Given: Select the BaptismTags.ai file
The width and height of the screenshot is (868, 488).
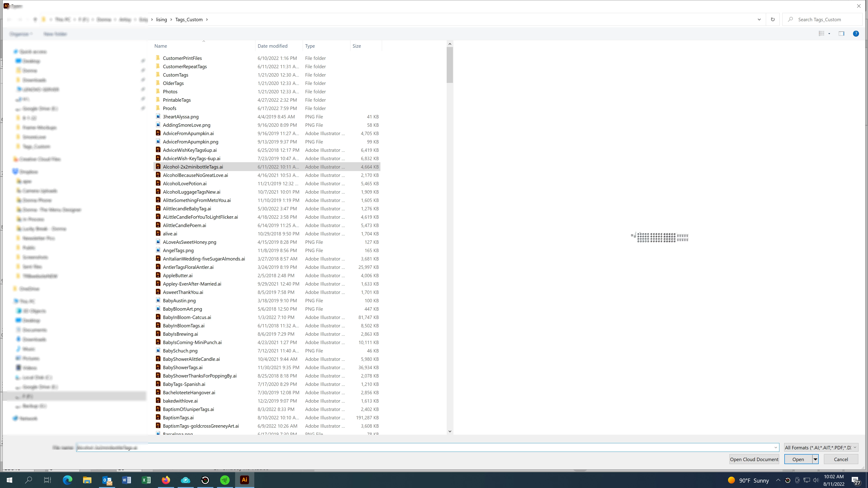Looking at the screenshot, I should click(178, 418).
